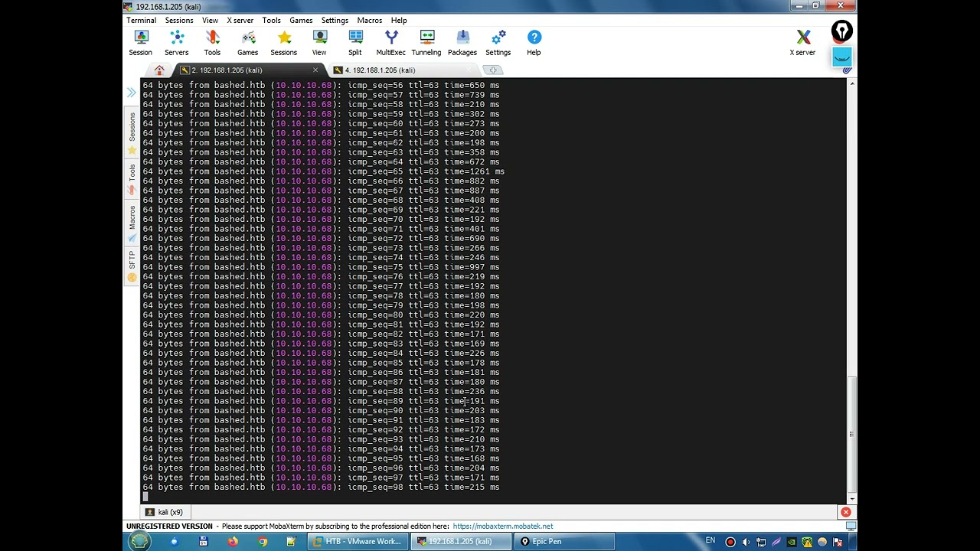
Task: Click the Sessions star toolbar icon
Action: [x=284, y=43]
